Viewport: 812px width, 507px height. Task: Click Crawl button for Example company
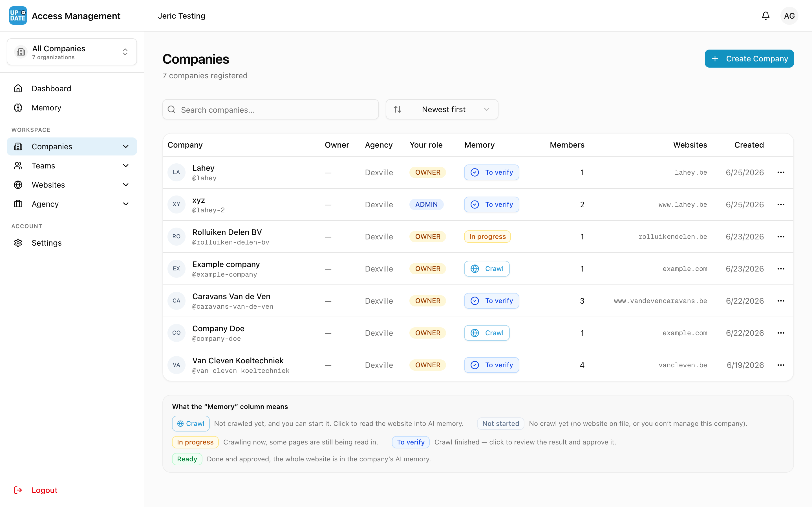point(487,269)
